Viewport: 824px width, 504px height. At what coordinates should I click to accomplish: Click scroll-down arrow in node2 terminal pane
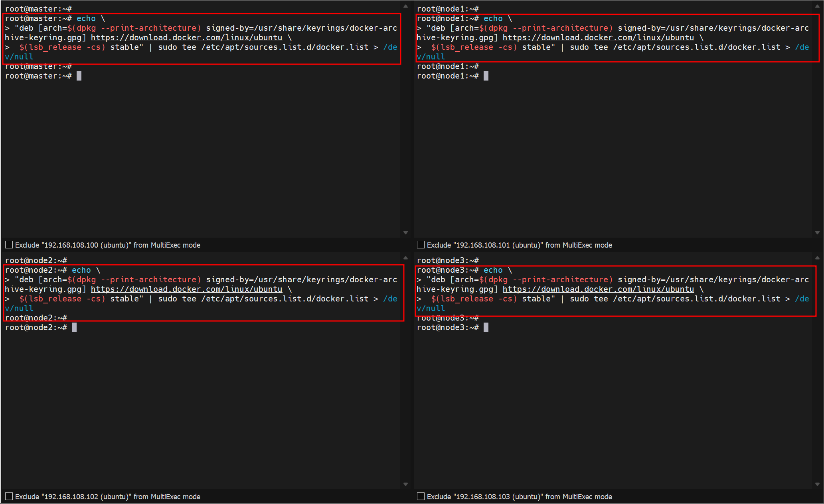pos(405,484)
